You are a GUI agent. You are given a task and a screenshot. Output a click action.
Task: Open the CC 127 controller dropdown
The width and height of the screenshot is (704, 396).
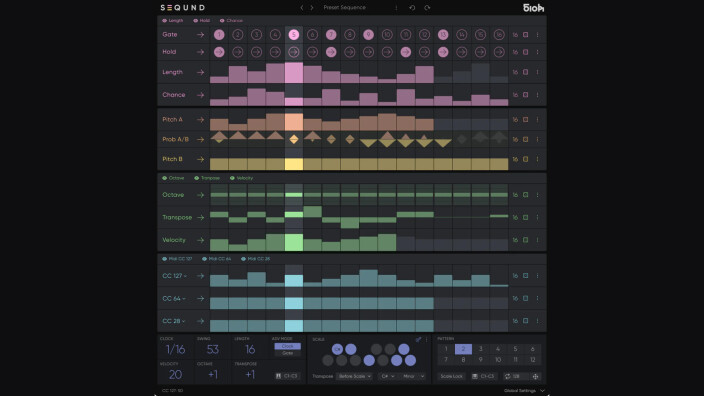tap(175, 276)
